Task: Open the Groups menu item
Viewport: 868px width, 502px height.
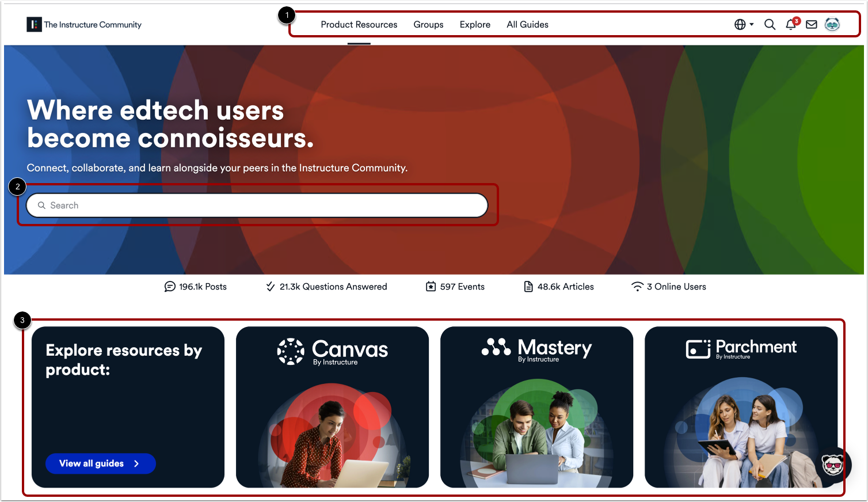Action: coord(428,24)
